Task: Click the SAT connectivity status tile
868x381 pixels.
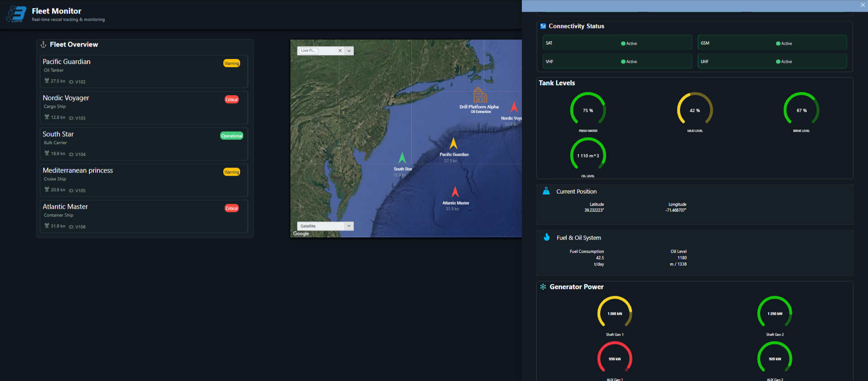Action: click(x=617, y=43)
